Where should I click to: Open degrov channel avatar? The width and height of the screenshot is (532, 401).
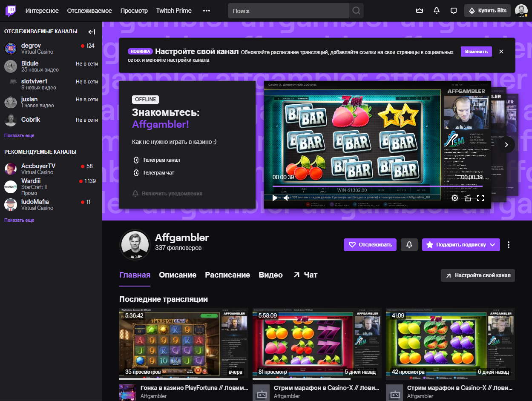click(11, 49)
